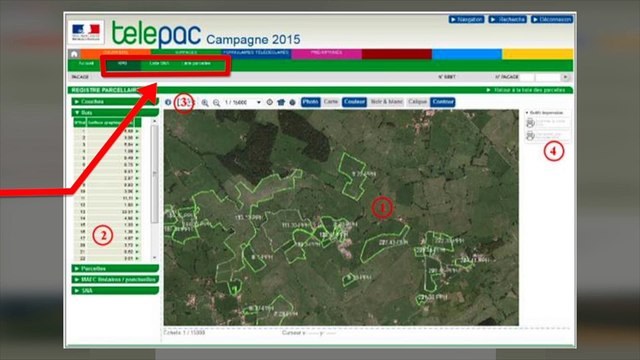Click the îlots list scroll-down arrow

(x=155, y=258)
